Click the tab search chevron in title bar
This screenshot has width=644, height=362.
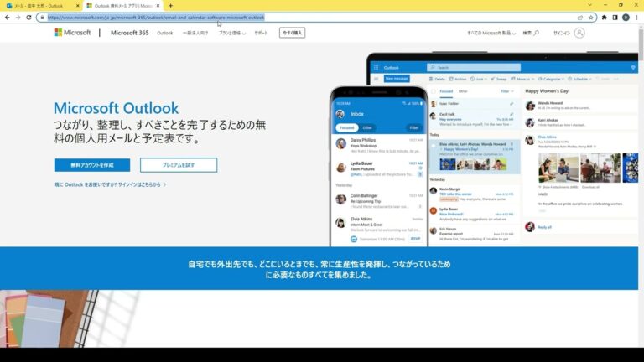[x=589, y=5]
